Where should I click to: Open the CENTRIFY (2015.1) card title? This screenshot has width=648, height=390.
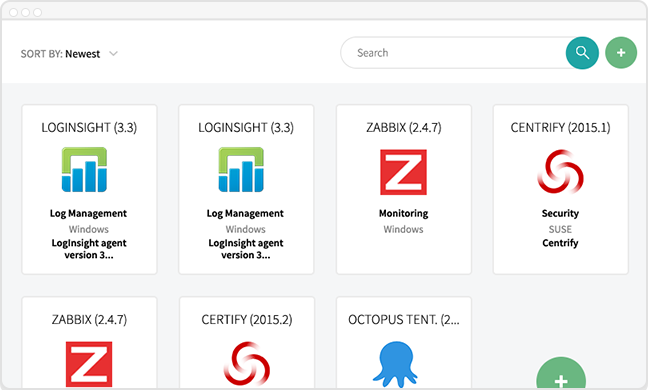pos(560,128)
